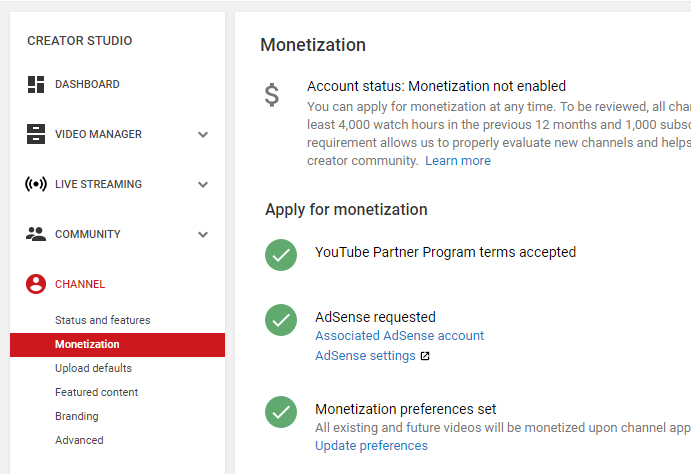Open the Community menu item

(x=88, y=234)
